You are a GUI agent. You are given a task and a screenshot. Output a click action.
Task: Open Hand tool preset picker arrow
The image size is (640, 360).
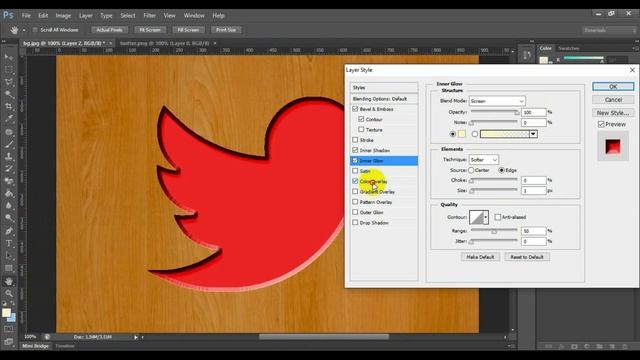[x=24, y=30]
